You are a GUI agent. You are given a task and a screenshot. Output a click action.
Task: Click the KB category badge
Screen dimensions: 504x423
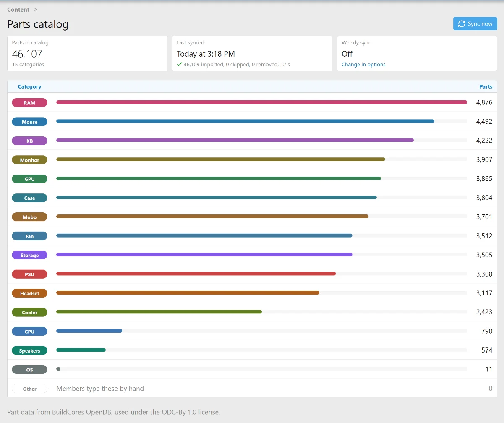pos(29,141)
